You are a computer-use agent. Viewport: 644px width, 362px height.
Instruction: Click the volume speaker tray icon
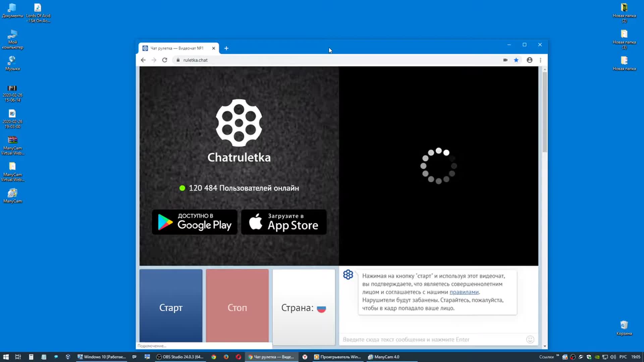tap(613, 357)
